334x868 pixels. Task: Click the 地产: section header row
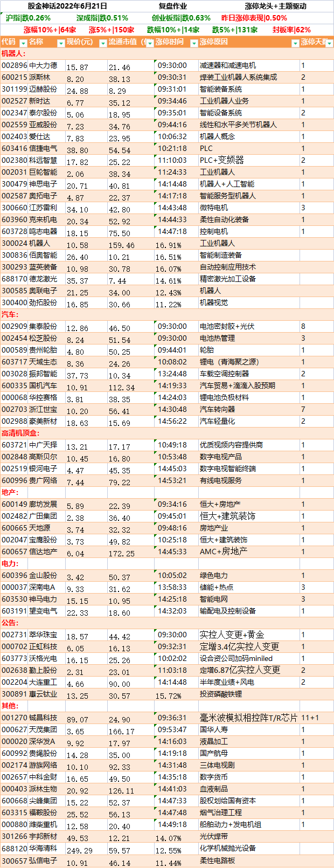tap(167, 492)
